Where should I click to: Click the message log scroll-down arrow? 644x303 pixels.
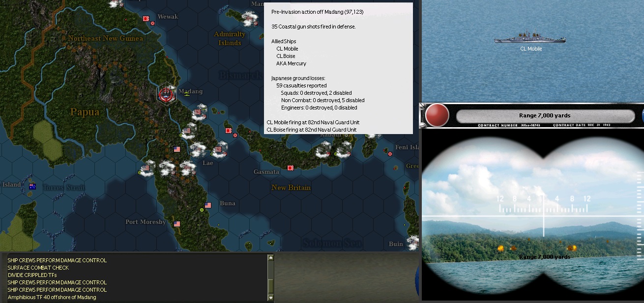270,298
